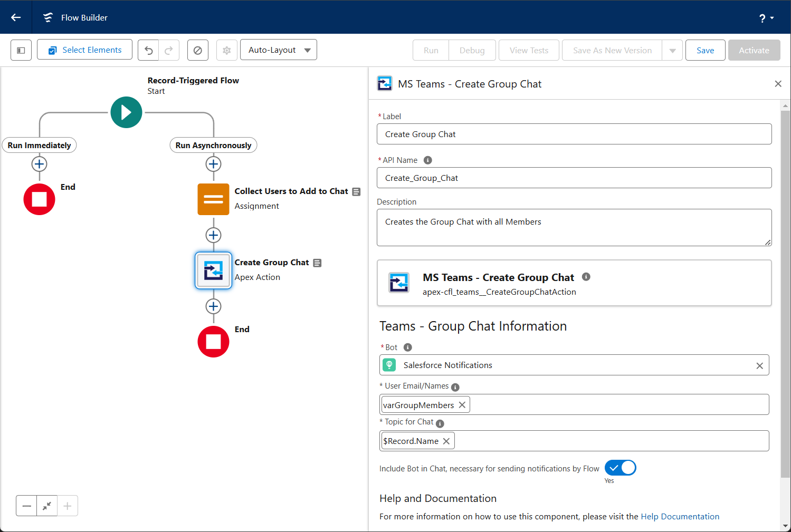Show API Name info tooltip
This screenshot has width=791, height=532.
pos(428,160)
